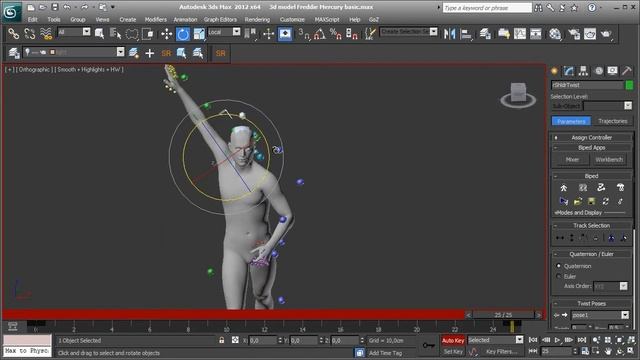Open the Rendering menu
The width and height of the screenshot is (640, 360).
pos(257,19)
